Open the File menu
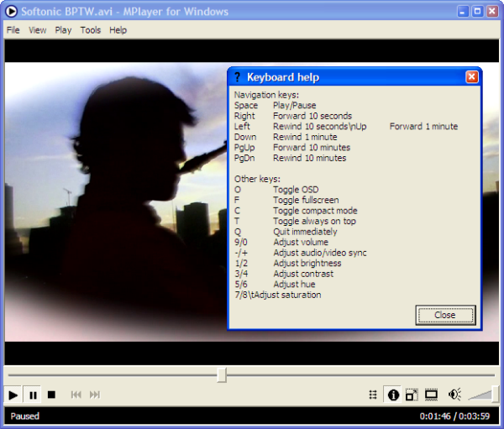The width and height of the screenshot is (504, 429). [x=13, y=30]
